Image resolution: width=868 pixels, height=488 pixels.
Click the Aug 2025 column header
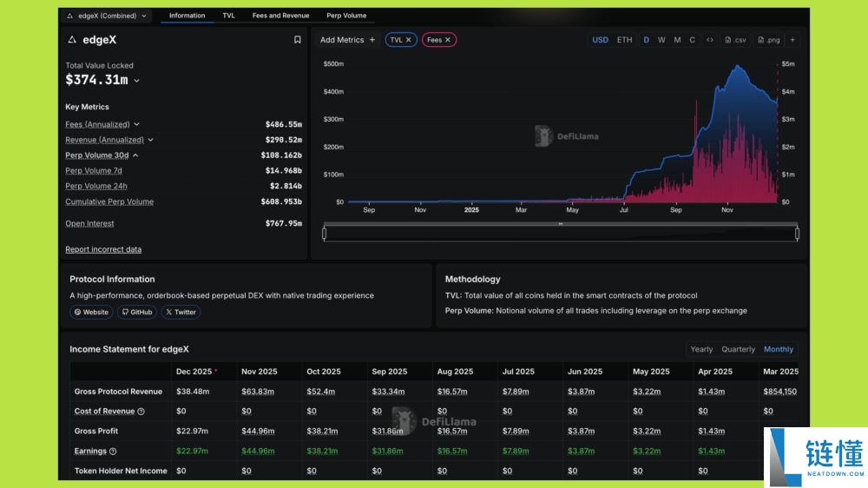(x=455, y=372)
